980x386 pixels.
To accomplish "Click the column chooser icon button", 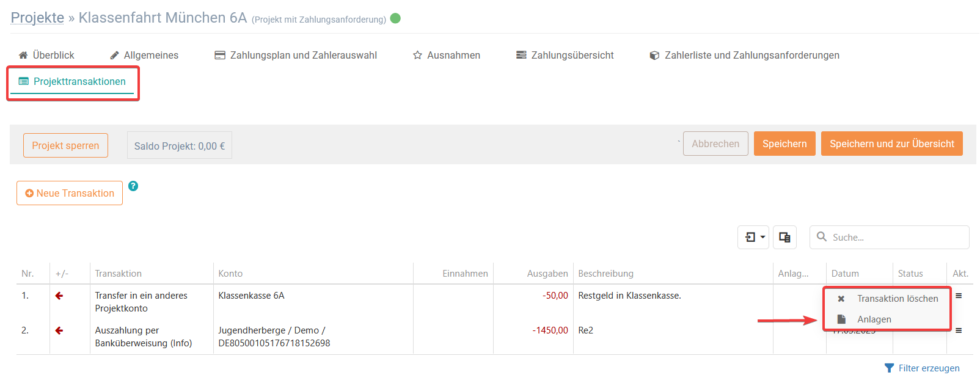I will coord(784,237).
